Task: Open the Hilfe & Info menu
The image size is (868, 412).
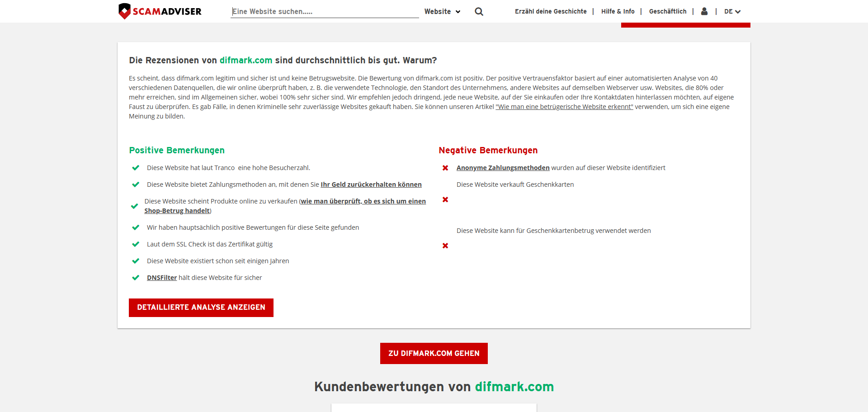Action: [x=618, y=12]
